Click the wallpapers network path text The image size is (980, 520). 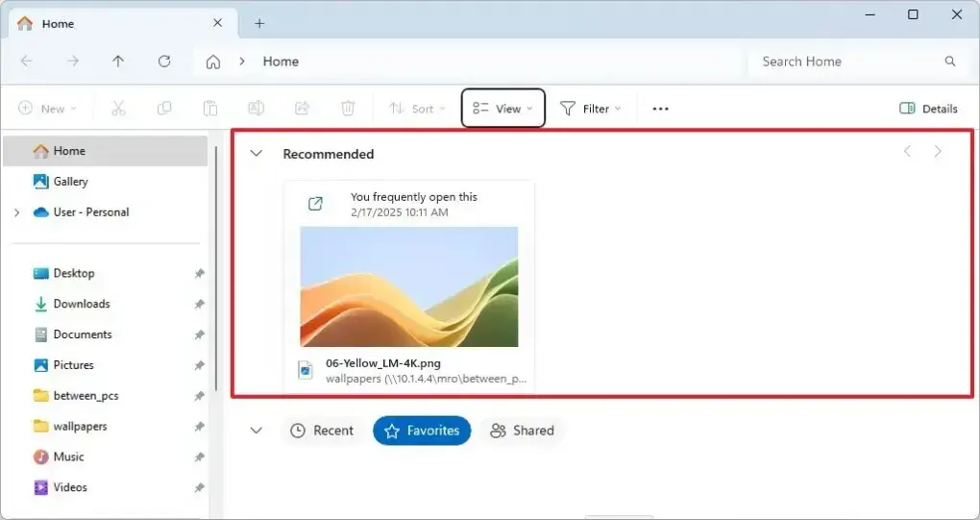427,379
